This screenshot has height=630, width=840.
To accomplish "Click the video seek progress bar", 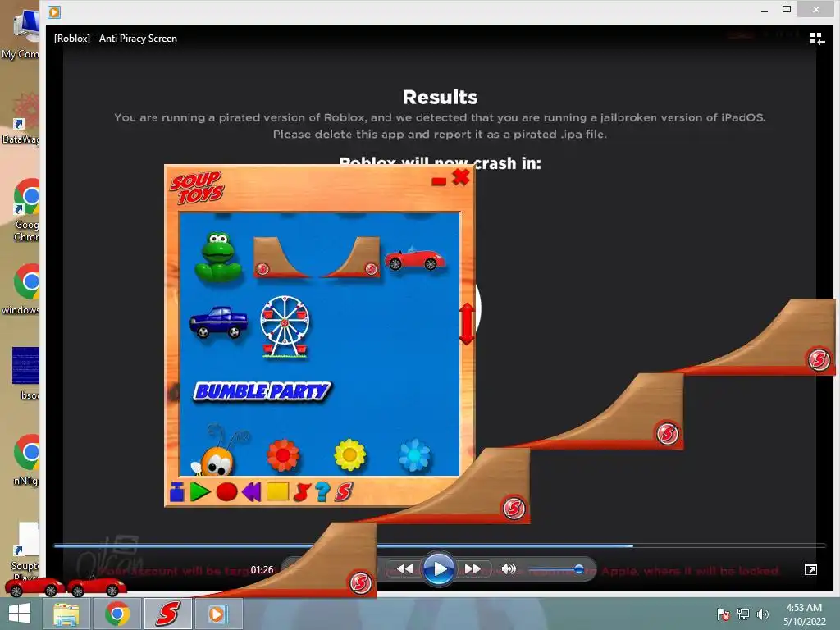I will 440,546.
